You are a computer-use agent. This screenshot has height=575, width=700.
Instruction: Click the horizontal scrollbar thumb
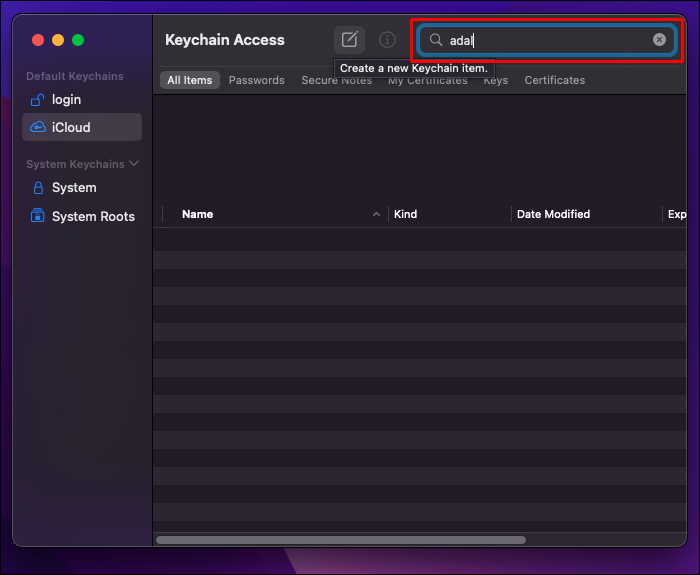tap(341, 540)
